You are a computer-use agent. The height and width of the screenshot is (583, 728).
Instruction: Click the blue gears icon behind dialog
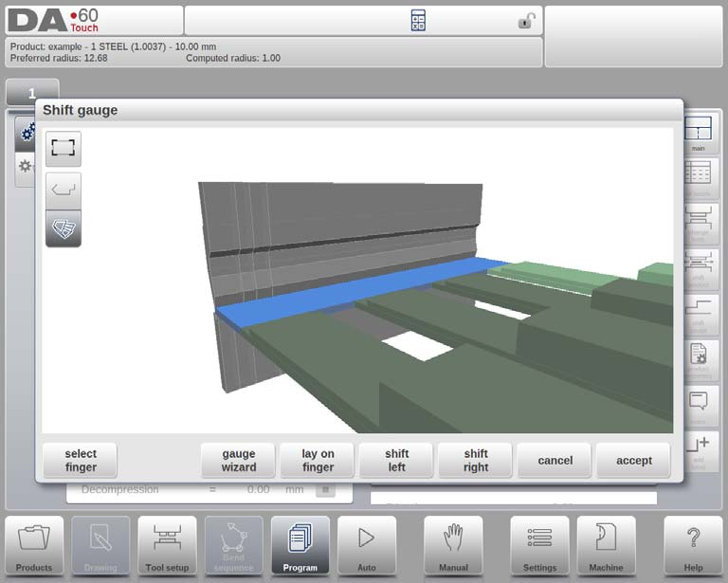tap(27, 134)
